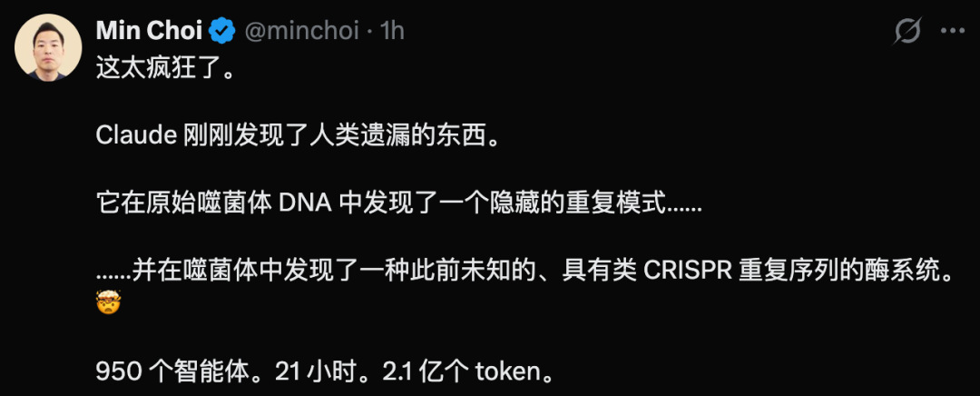Click the line "这太疯狂了。"
Viewport: 980px width, 396px height.
tap(165, 68)
